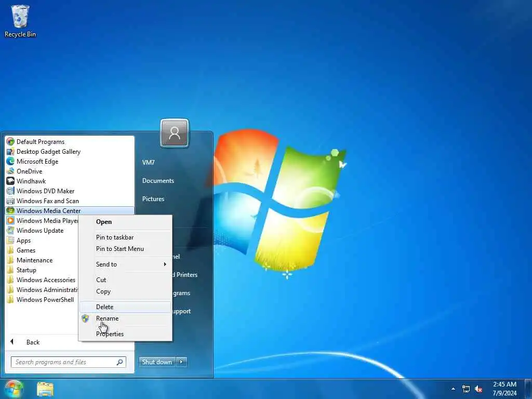Show hidden tray icons arrow
Image resolution: width=532 pixels, height=399 pixels.
[x=453, y=389]
